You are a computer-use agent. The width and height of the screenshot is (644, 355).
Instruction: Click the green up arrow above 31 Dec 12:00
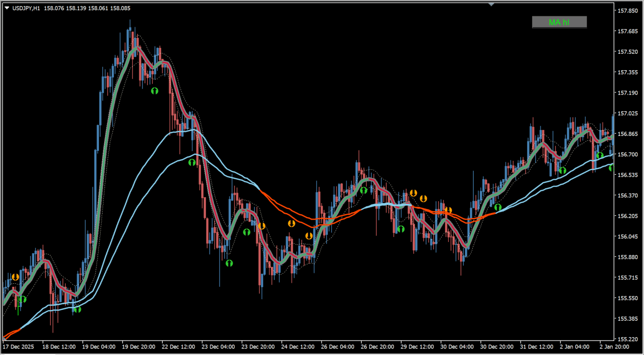point(562,170)
